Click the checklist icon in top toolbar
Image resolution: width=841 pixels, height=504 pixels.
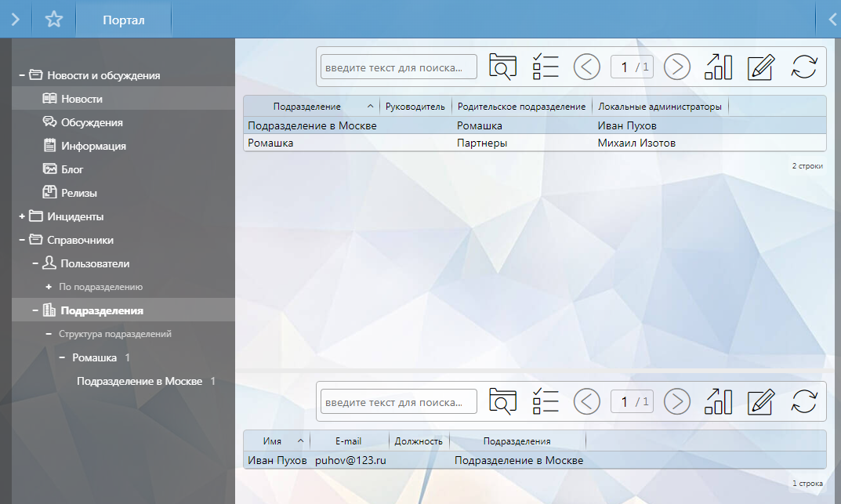click(545, 67)
